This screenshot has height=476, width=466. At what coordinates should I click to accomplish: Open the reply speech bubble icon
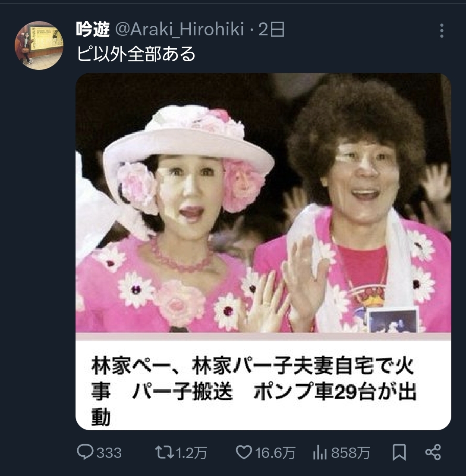[x=85, y=452]
